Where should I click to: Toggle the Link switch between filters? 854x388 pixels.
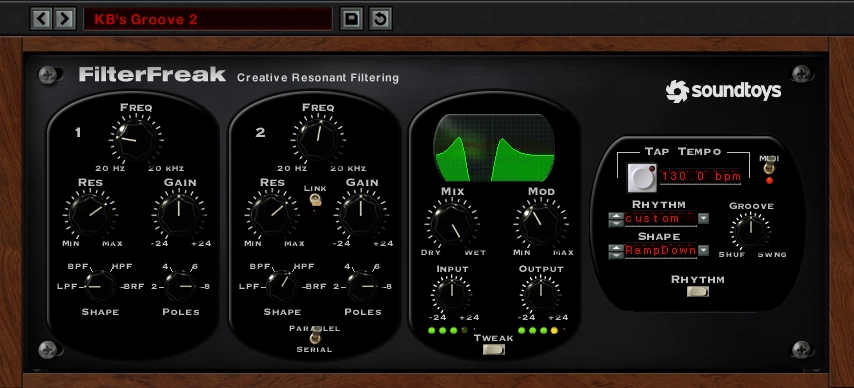[x=315, y=200]
